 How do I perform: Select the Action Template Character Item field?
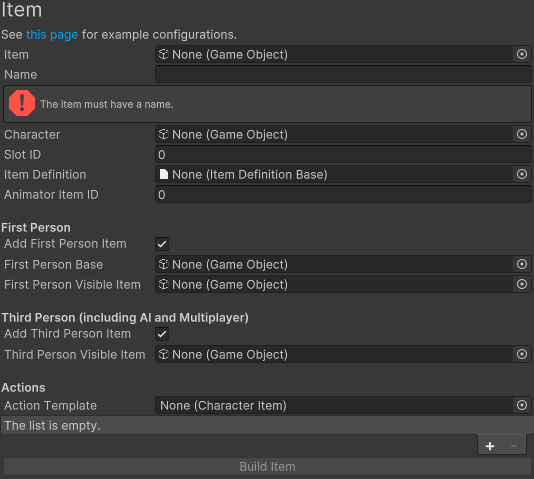point(334,405)
